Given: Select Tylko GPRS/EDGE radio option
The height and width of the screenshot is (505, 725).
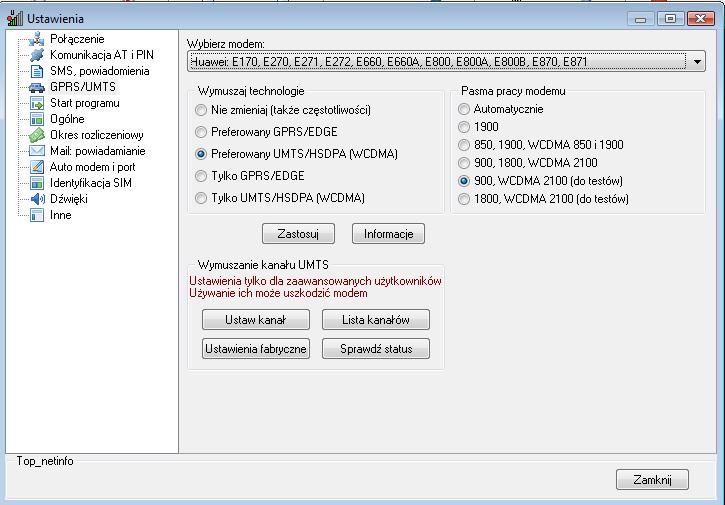Looking at the screenshot, I should (202, 176).
